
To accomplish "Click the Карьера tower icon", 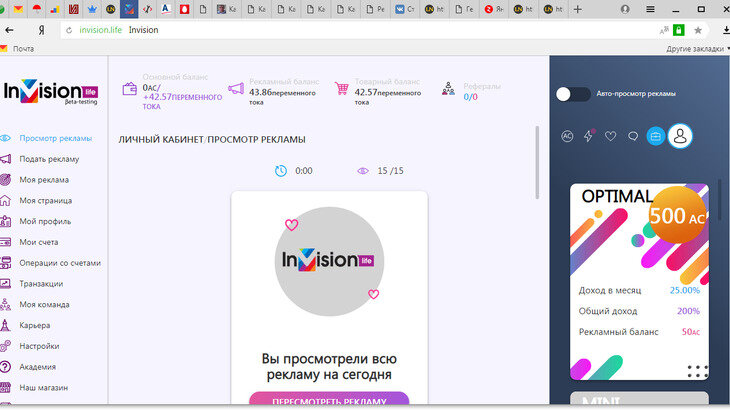I will 5,325.
